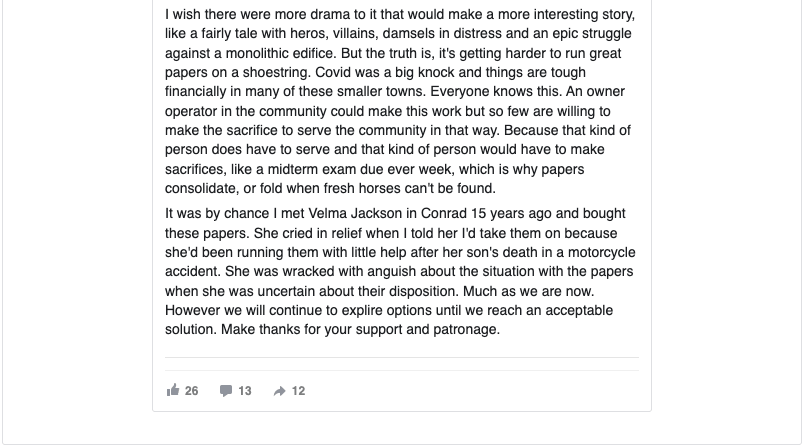Viewport: 803px width, 446px height.
Task: Click the comment speech bubble icon
Action: pyautogui.click(x=226, y=391)
